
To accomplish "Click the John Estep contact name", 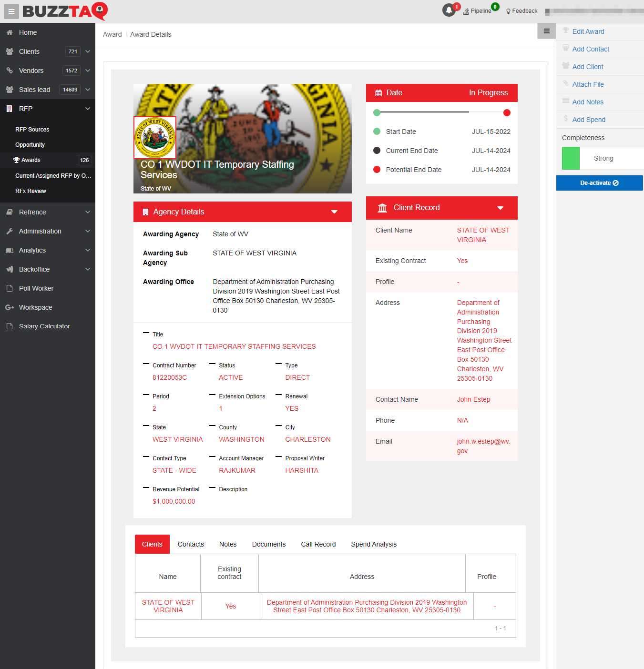I will click(x=473, y=399).
